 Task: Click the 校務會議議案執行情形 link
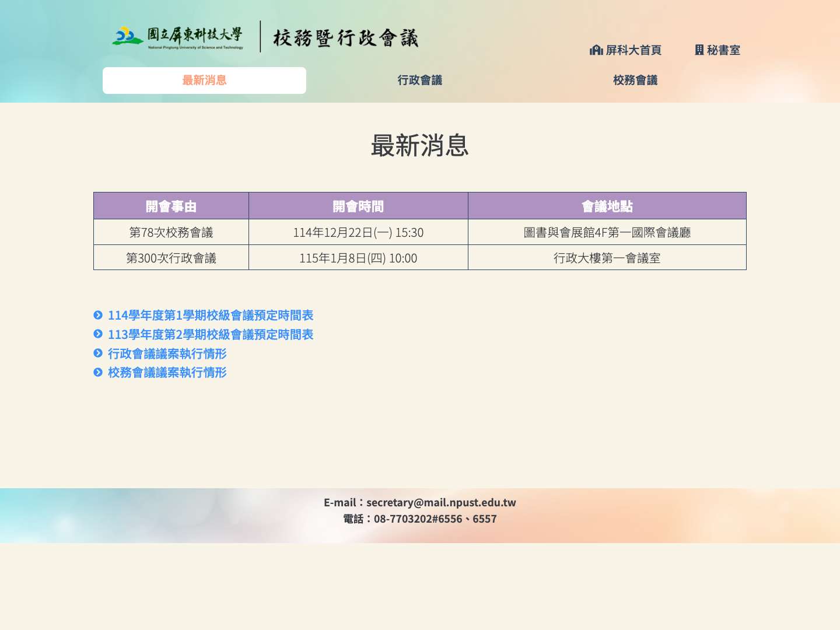pos(167,372)
